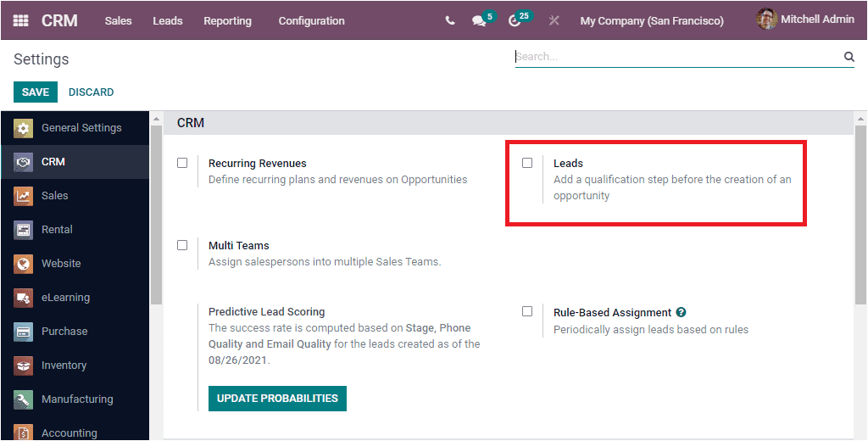This screenshot has height=441, width=868.
Task: Select eLearning settings in sidebar
Action: pyautogui.click(x=75, y=298)
